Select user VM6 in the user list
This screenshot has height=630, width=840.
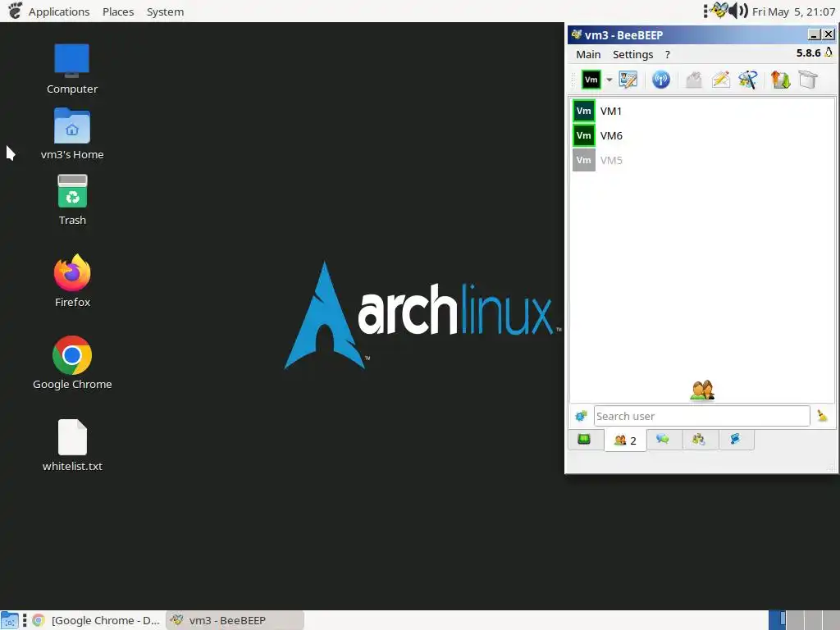702,135
